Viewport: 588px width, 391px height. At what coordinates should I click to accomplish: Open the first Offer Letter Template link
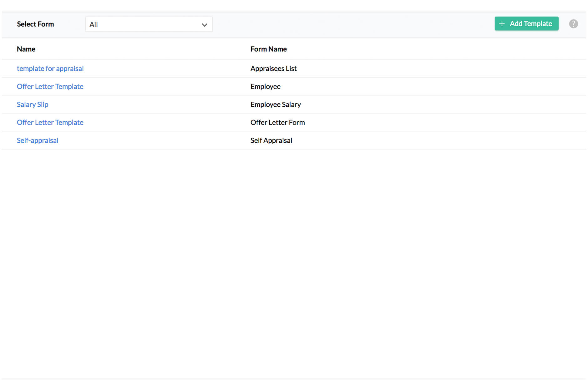click(x=50, y=86)
